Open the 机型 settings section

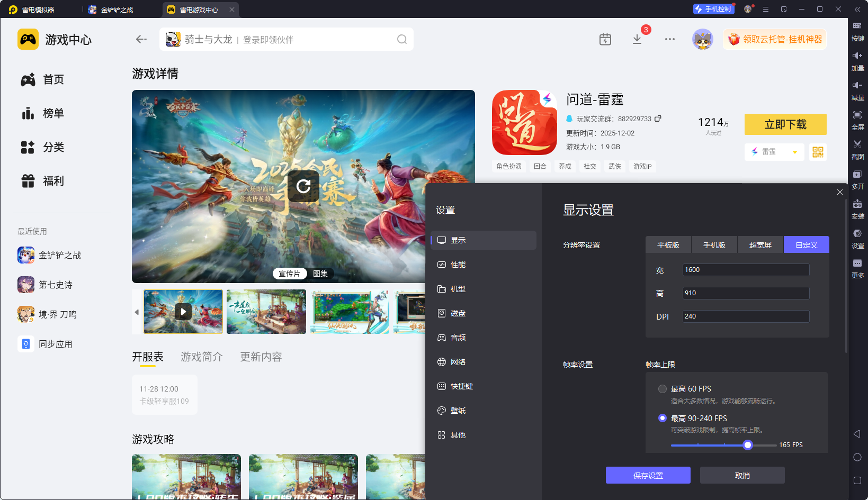(x=484, y=289)
